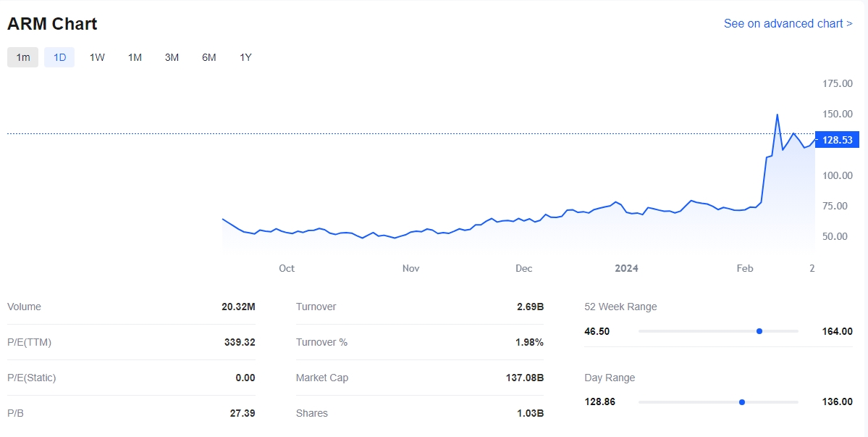Pick the 6M chart interval

point(209,57)
